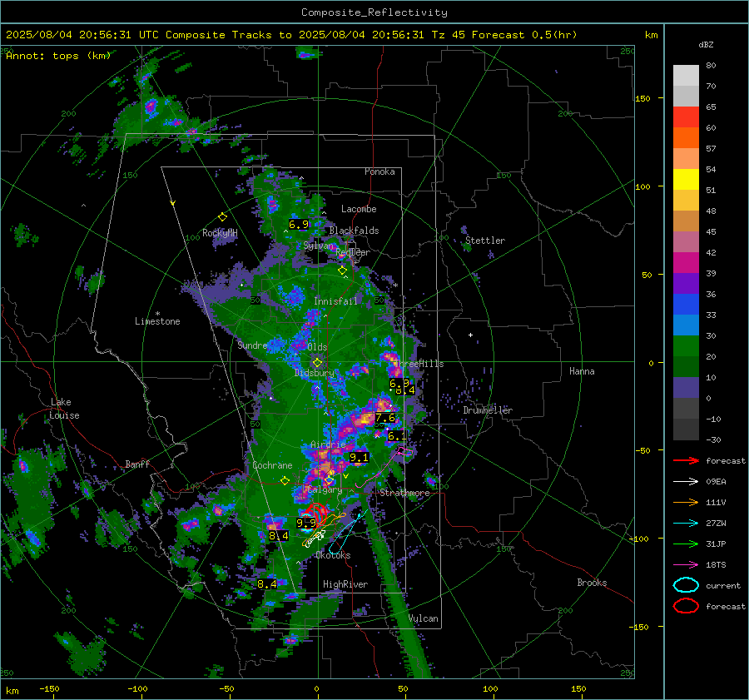Click the Brooks city label
The image size is (749, 700).
pos(592,583)
